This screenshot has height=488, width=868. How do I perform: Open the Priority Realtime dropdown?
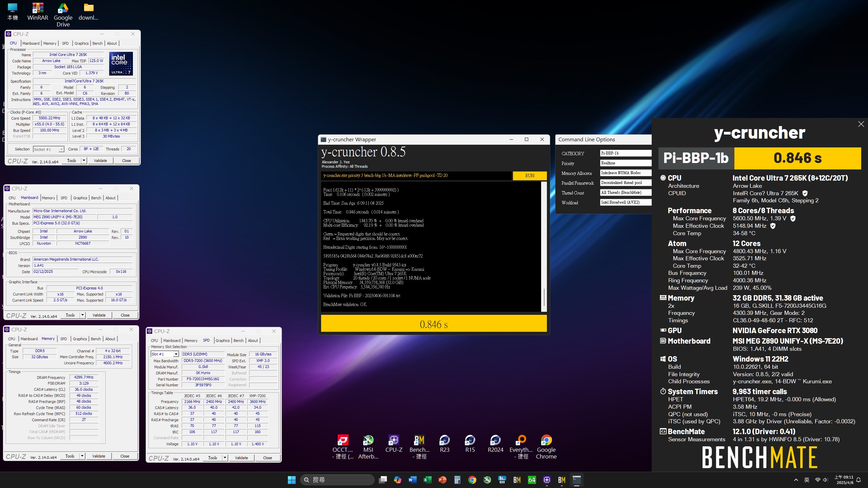(626, 163)
